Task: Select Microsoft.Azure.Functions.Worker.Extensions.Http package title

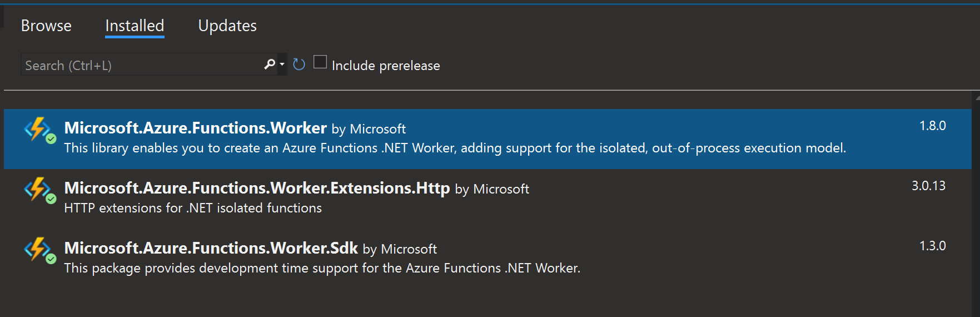Action: [257, 188]
